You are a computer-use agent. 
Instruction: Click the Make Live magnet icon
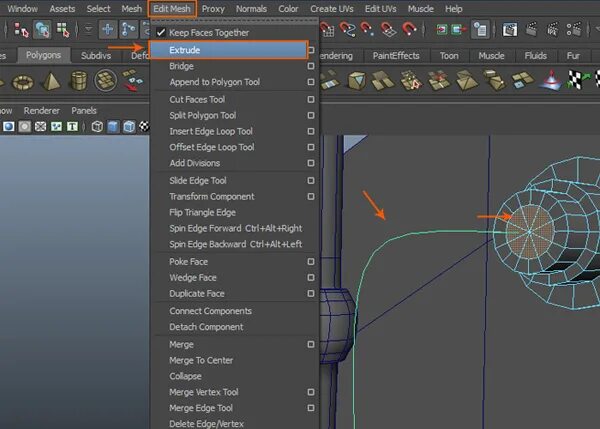pyautogui.click(x=409, y=29)
